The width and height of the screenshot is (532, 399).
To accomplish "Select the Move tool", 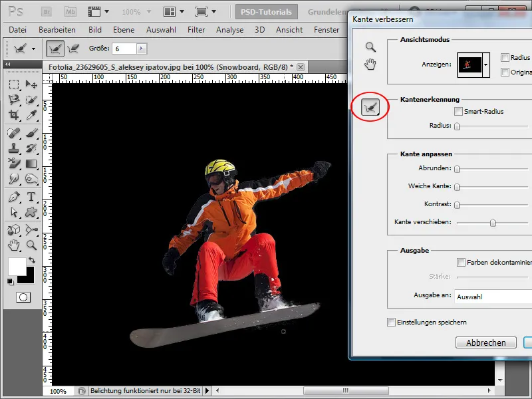I will 31,84.
